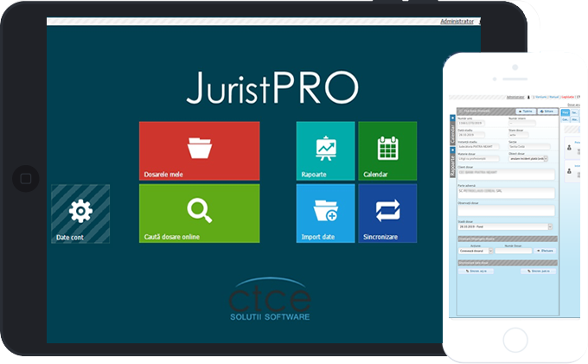Click the user icon in phone header bar

tap(528, 97)
